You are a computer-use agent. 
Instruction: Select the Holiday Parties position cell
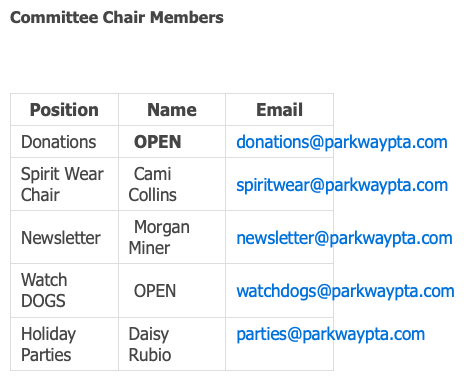pyautogui.click(x=64, y=344)
